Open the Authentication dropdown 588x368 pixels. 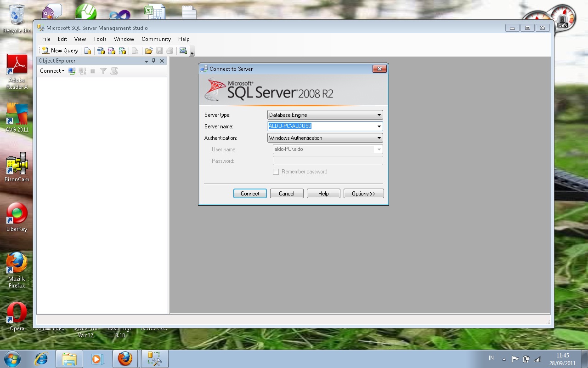click(x=379, y=138)
